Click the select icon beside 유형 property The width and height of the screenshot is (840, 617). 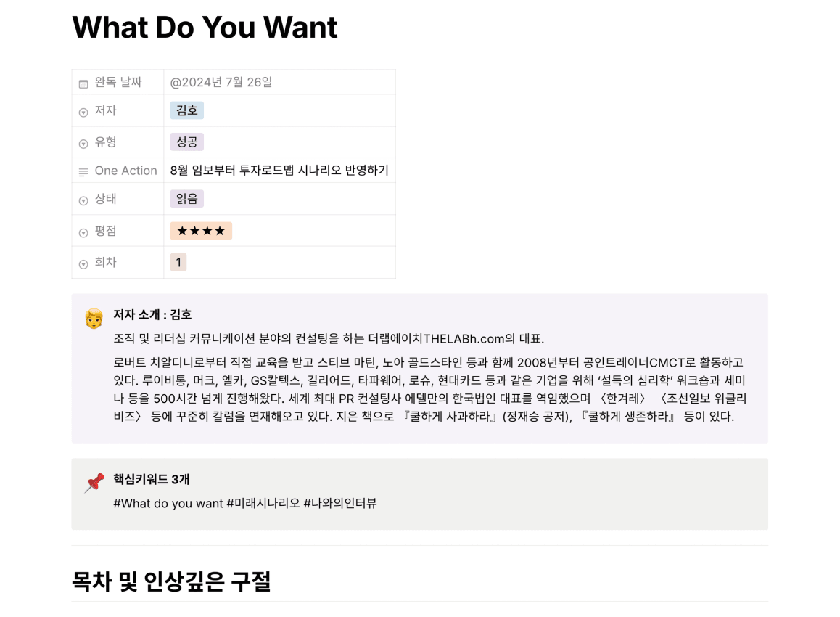[x=83, y=144]
